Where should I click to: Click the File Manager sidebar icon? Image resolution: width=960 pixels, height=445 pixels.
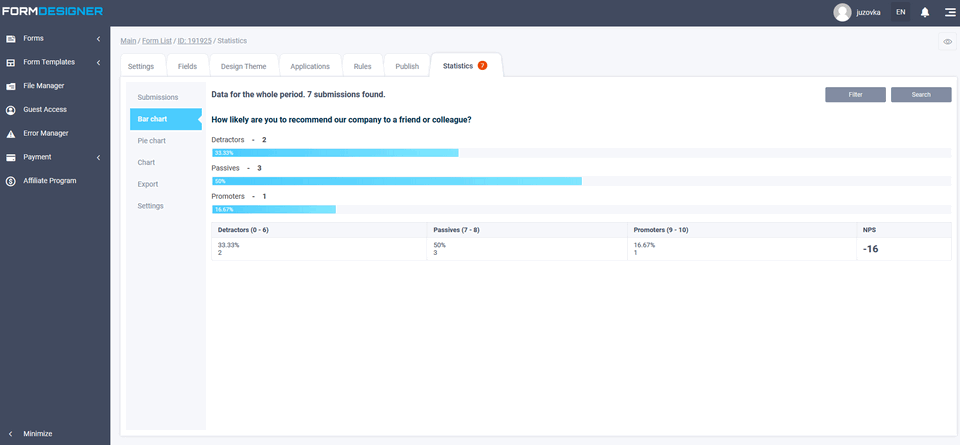pos(11,86)
